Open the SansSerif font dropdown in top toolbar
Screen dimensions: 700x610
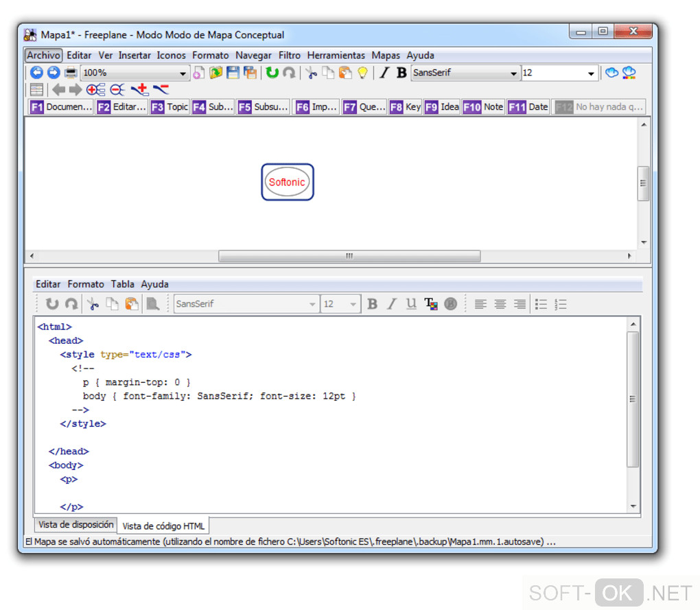pos(514,73)
